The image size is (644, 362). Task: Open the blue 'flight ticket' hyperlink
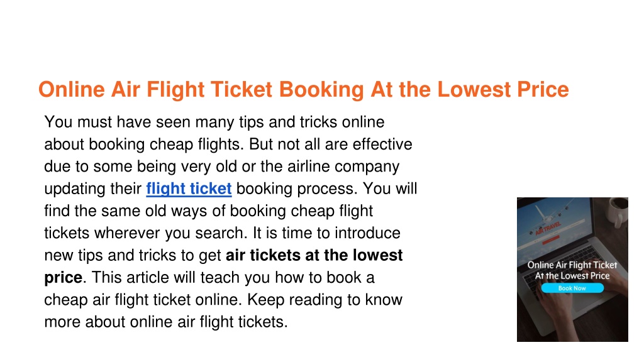pos(189,189)
